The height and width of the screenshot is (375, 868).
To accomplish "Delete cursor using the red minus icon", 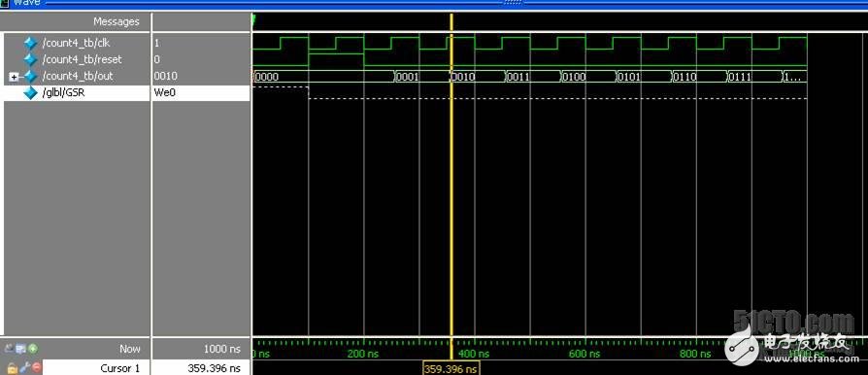I will [x=36, y=366].
